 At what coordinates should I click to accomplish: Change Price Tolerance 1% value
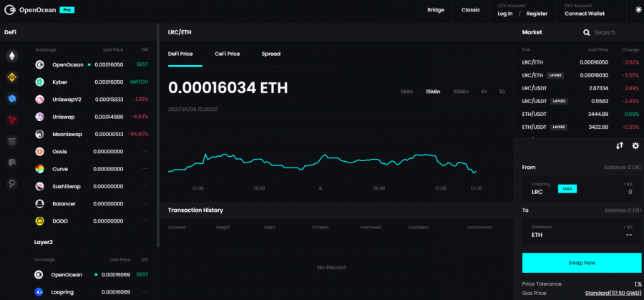pyautogui.click(x=638, y=284)
